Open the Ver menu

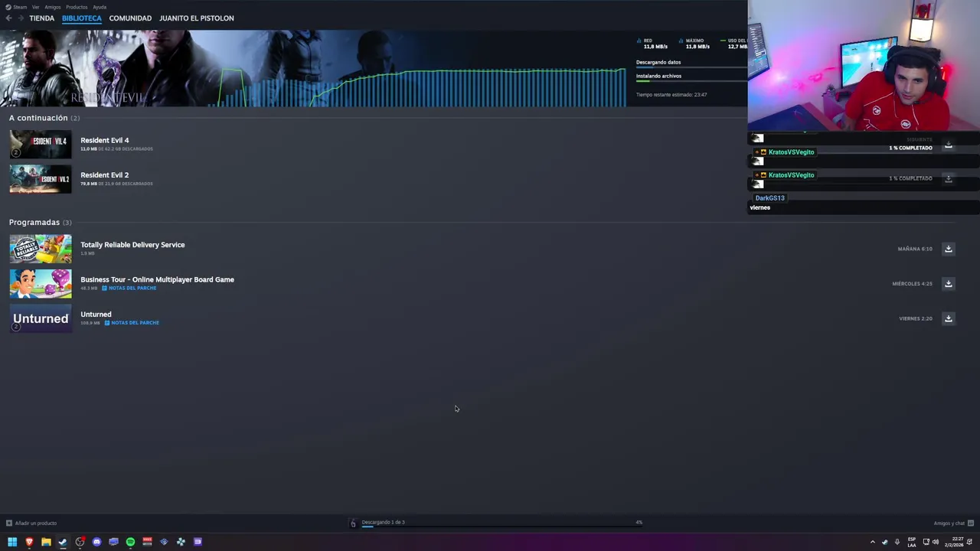pos(35,7)
